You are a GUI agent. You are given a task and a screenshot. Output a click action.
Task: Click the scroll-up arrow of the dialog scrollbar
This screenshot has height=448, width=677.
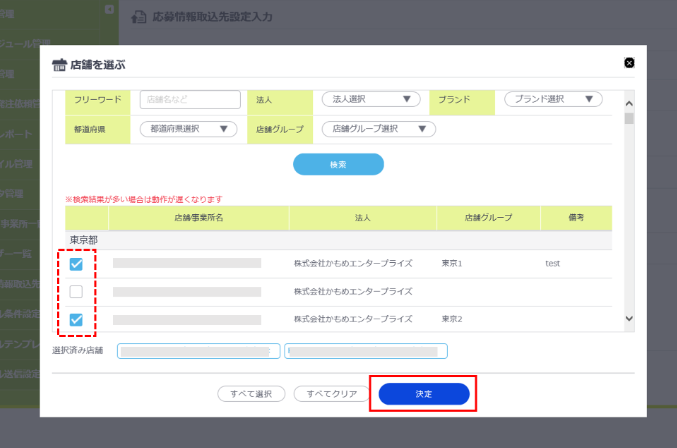click(629, 101)
